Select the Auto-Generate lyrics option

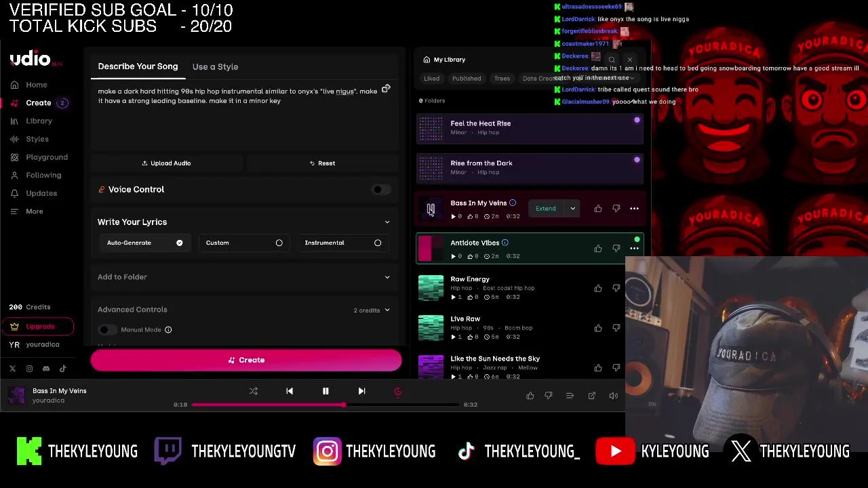pos(144,243)
